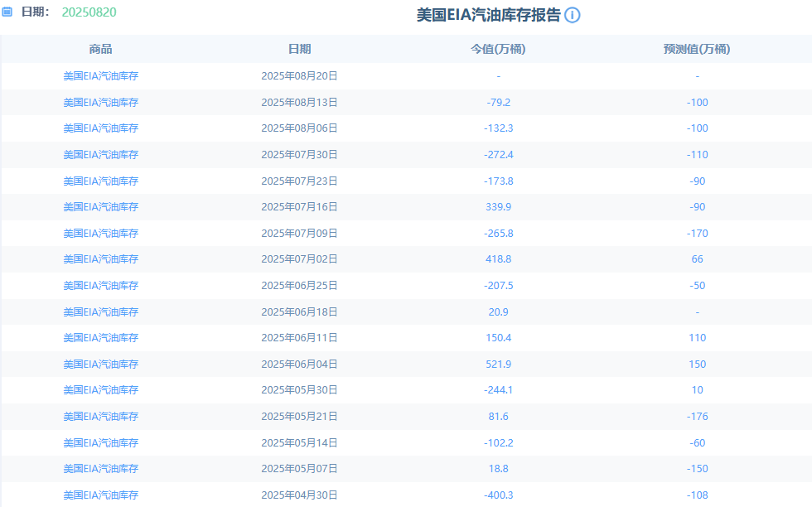812x507 pixels.
Task: Click the 今值 value 18.8
Action: [x=499, y=469]
